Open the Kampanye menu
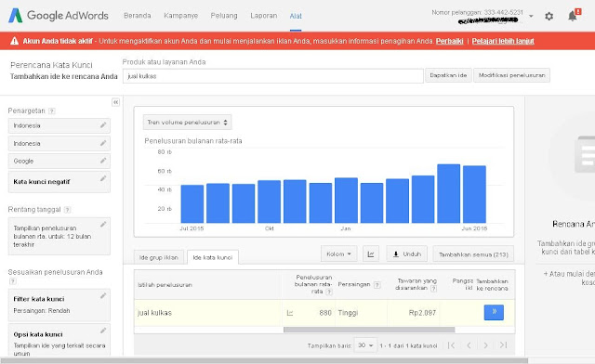 181,16
